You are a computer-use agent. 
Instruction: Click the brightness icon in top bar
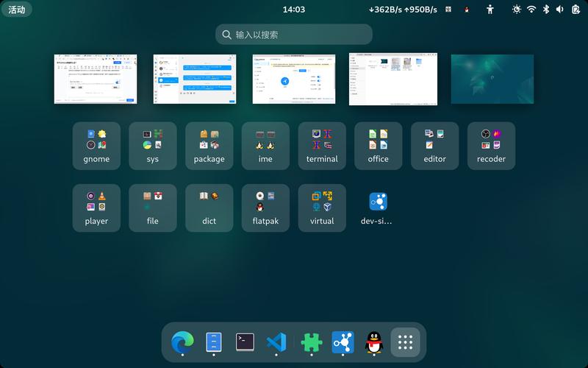517,10
